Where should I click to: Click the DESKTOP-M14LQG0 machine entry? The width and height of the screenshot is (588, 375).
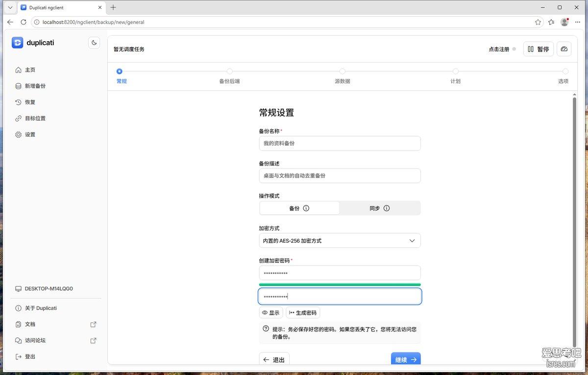click(44, 289)
